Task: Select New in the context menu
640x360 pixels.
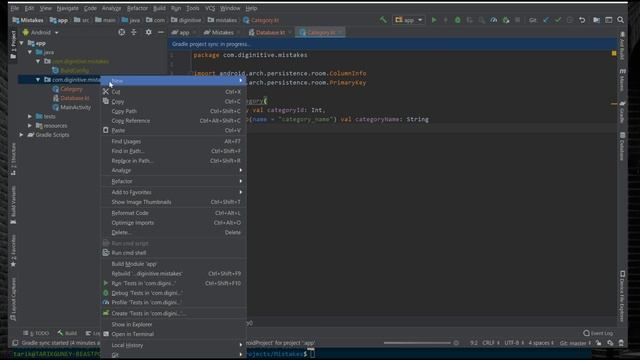Action: point(173,81)
